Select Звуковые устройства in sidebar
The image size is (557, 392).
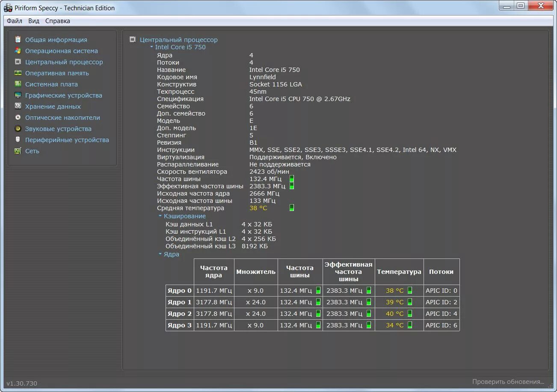[58, 128]
